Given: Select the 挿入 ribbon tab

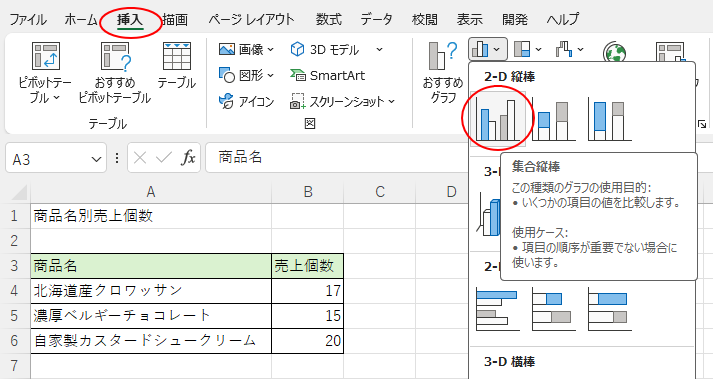Looking at the screenshot, I should tap(130, 20).
